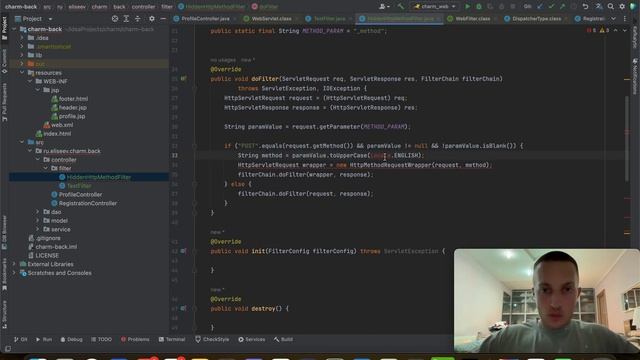Open Search Everywhere magnifier icon
Viewport: 640px width, 360px height.
(611, 7)
